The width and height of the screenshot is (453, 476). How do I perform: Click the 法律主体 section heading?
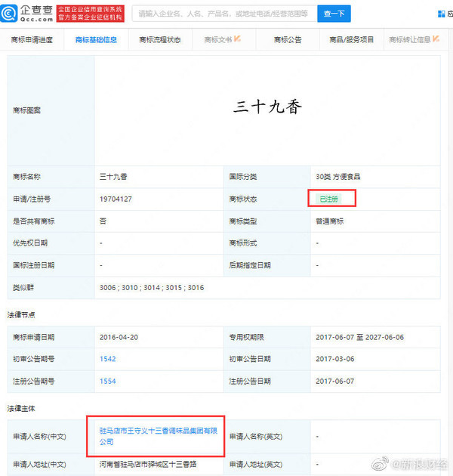point(21,409)
